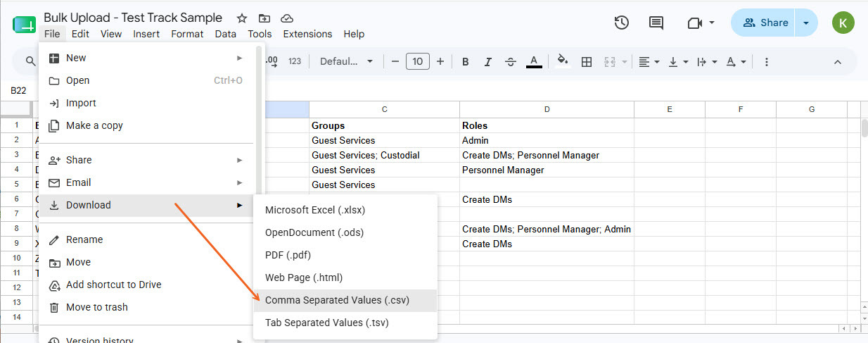The height and width of the screenshot is (343, 868).
Task: Open the Default font family dropdown
Action: coord(347,62)
